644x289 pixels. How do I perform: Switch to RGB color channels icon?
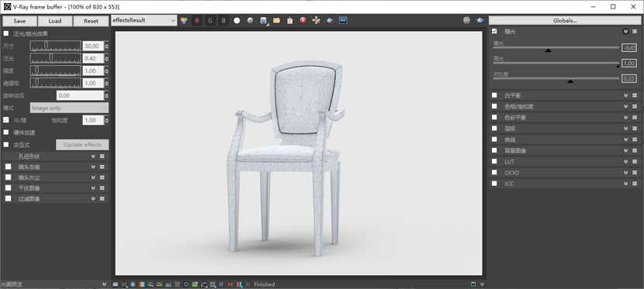184,20
